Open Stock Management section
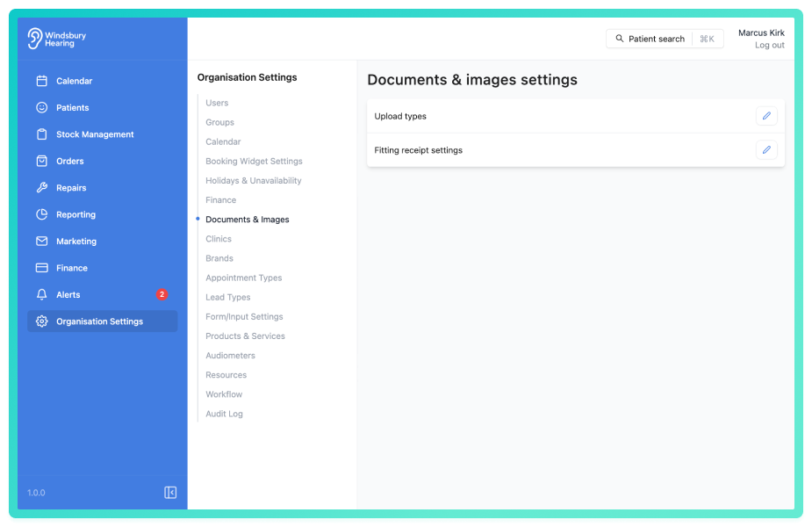812x527 pixels. (95, 134)
